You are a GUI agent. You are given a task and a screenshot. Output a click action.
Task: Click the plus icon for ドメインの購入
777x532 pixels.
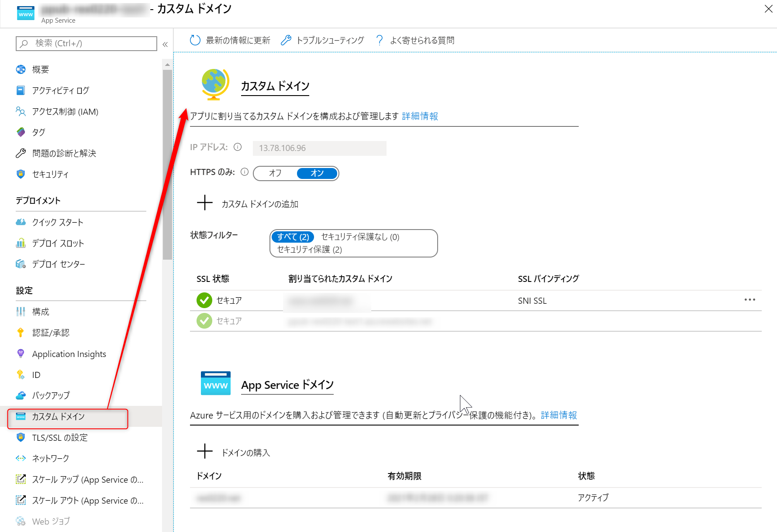[204, 451]
